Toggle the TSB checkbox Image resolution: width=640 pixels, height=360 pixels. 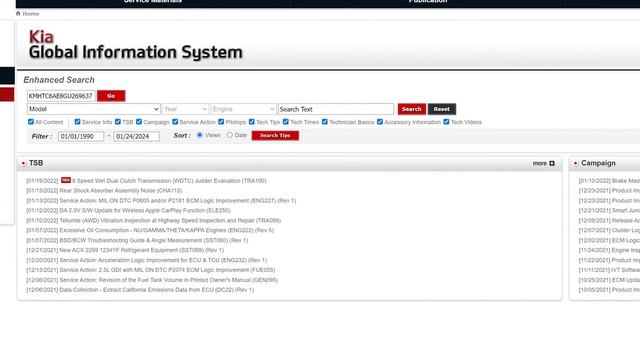[118, 122]
